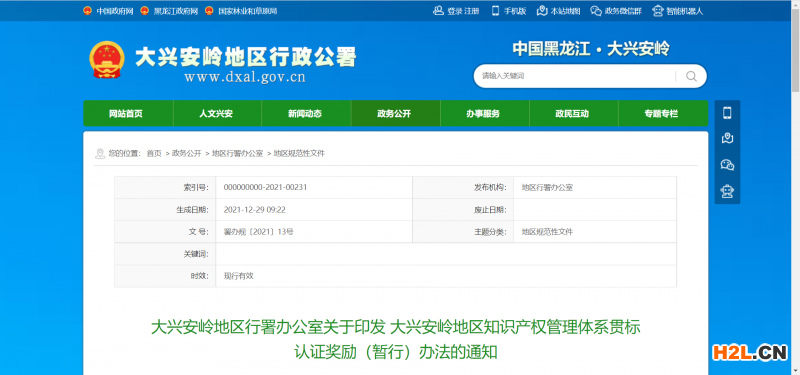The height and width of the screenshot is (375, 800).
Task: Click 地区行署办公室 in the breadcrumb
Action: pyautogui.click(x=237, y=154)
